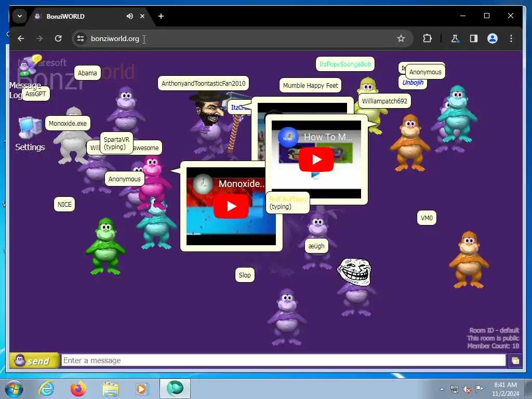The width and height of the screenshot is (532, 399).
Task: Reload the bonziworld.org page
Action: pos(58,38)
